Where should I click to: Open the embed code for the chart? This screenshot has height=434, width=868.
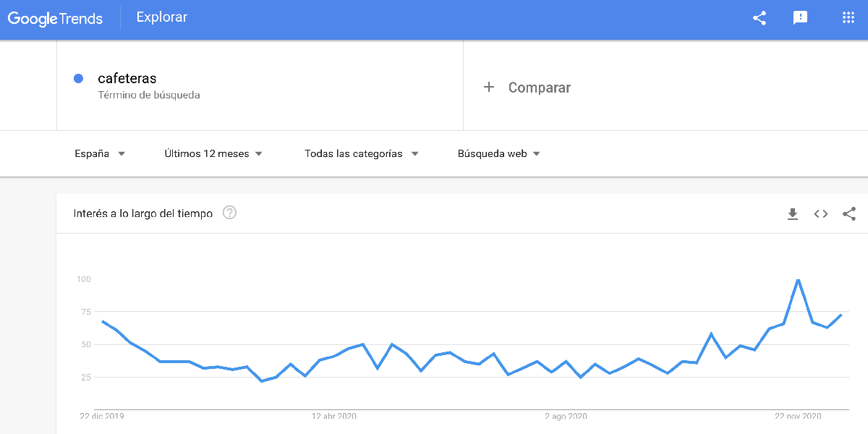[x=820, y=214]
